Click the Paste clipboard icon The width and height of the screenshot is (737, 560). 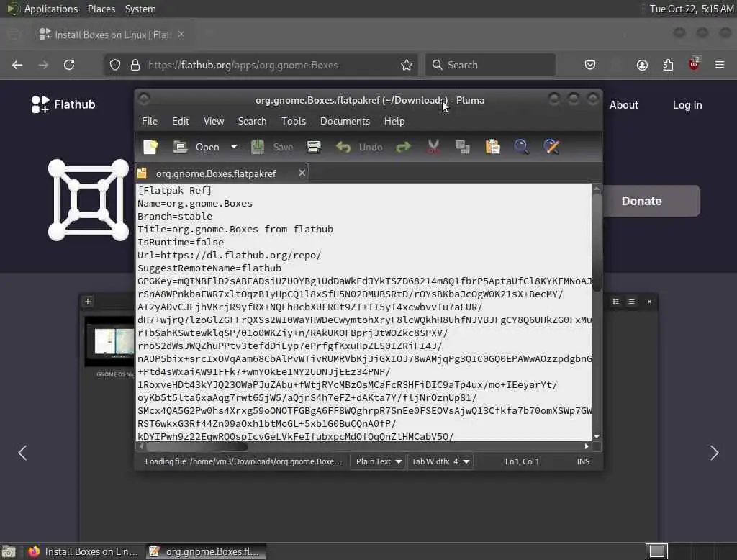[x=492, y=147]
